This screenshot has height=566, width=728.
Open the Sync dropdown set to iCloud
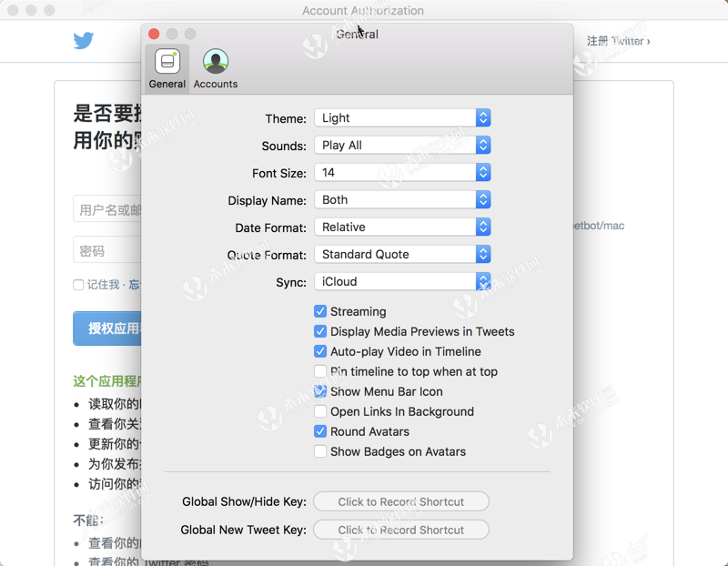coord(402,282)
